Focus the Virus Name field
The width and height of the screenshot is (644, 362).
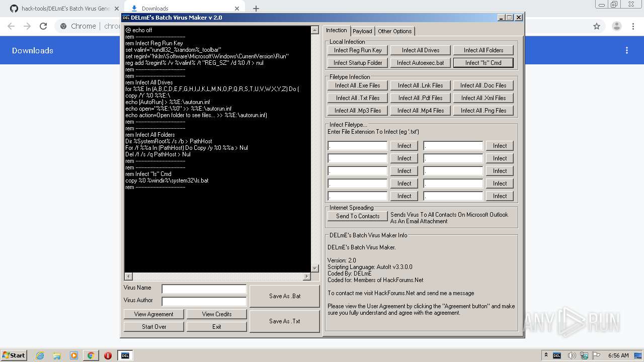204,289
